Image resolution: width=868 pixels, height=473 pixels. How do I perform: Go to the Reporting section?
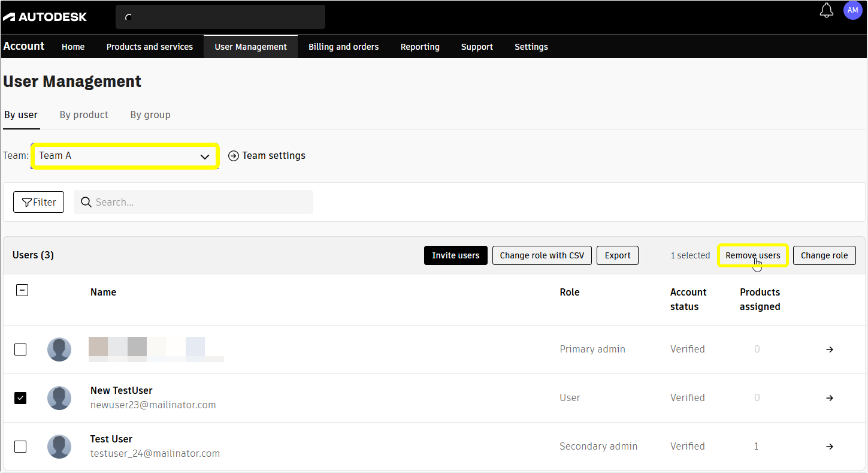click(420, 46)
